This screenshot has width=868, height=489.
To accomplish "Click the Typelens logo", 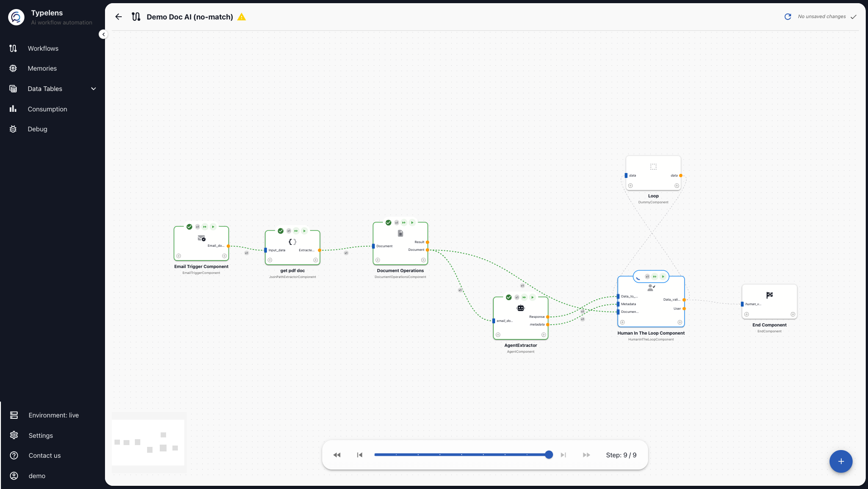I will [16, 17].
